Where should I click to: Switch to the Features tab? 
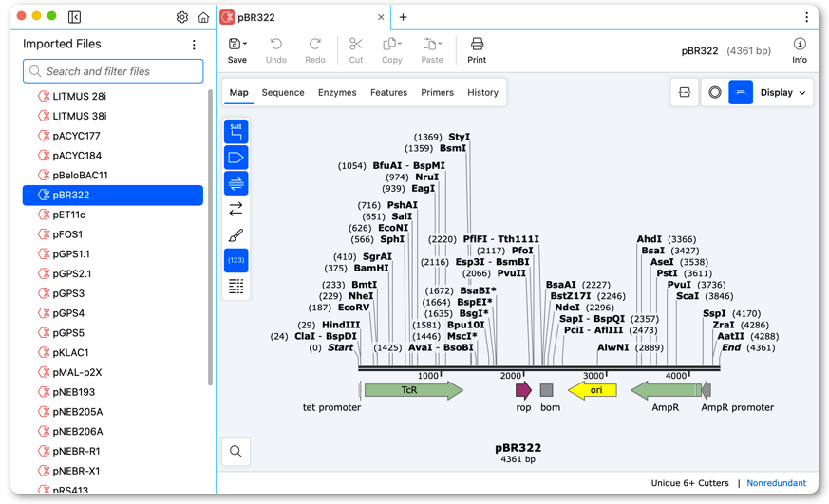tap(388, 92)
